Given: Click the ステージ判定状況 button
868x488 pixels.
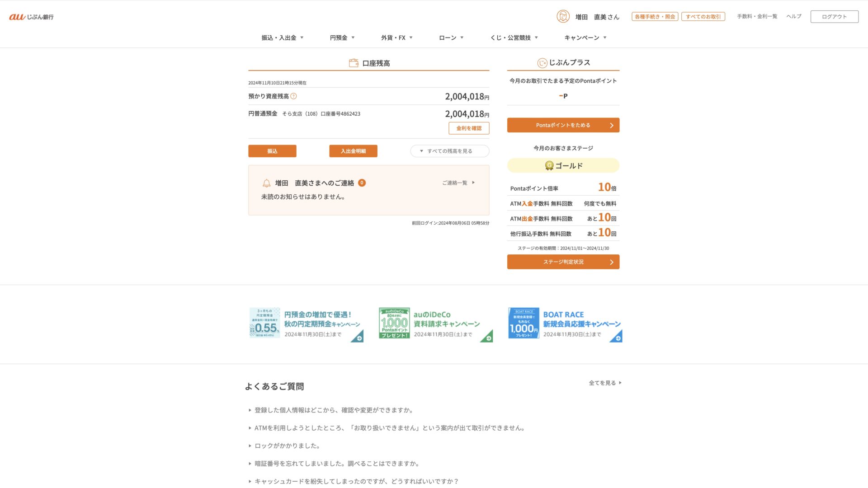Looking at the screenshot, I should tap(563, 262).
